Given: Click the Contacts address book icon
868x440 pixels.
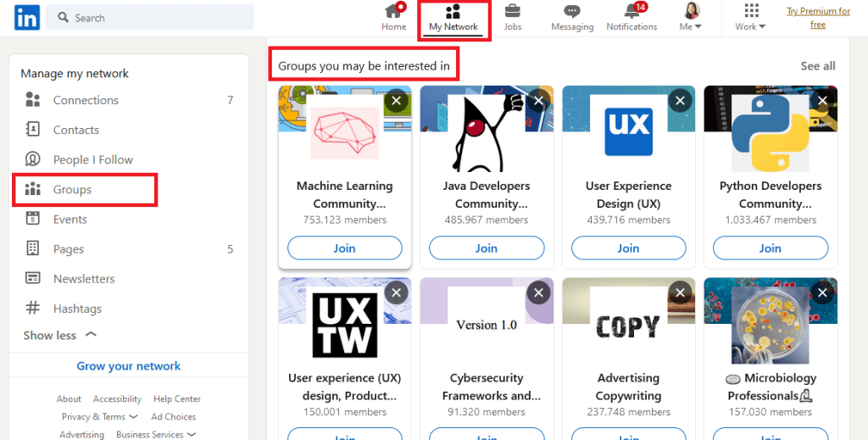Looking at the screenshot, I should coord(33,130).
